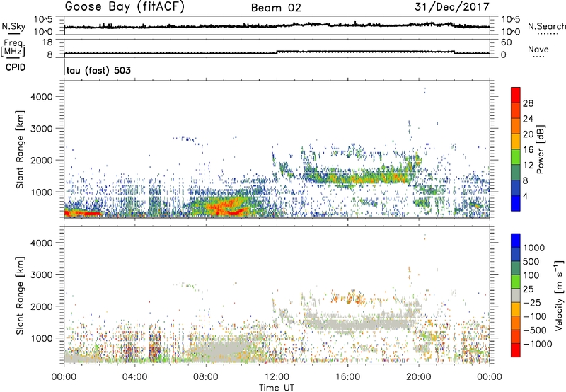Click the 'CPID' label
This screenshot has height=392, width=566.
click(16, 67)
